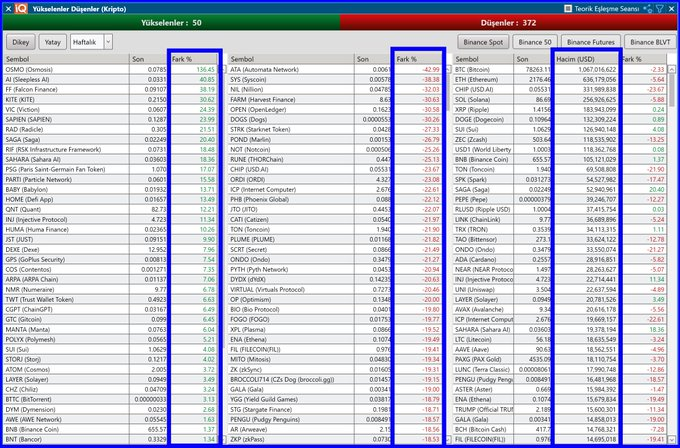
Task: Click the 1,067,016,622 volume value for Bitcoin
Action: point(597,69)
